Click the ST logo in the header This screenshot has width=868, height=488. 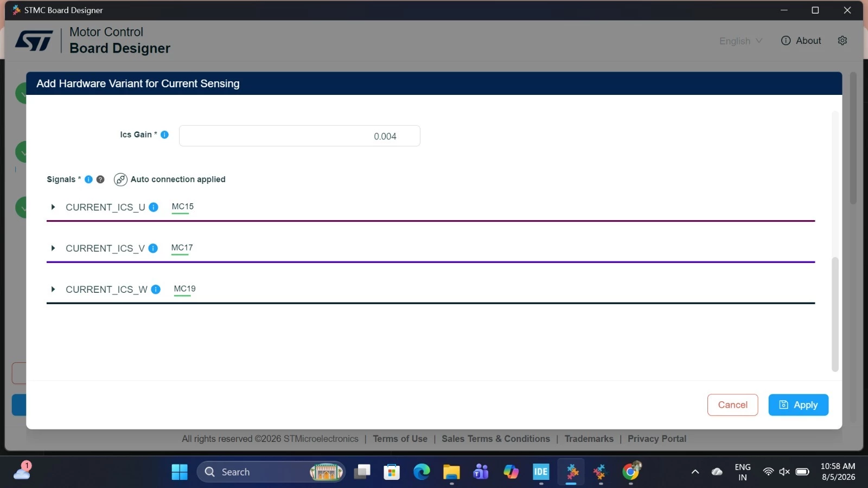[34, 41]
